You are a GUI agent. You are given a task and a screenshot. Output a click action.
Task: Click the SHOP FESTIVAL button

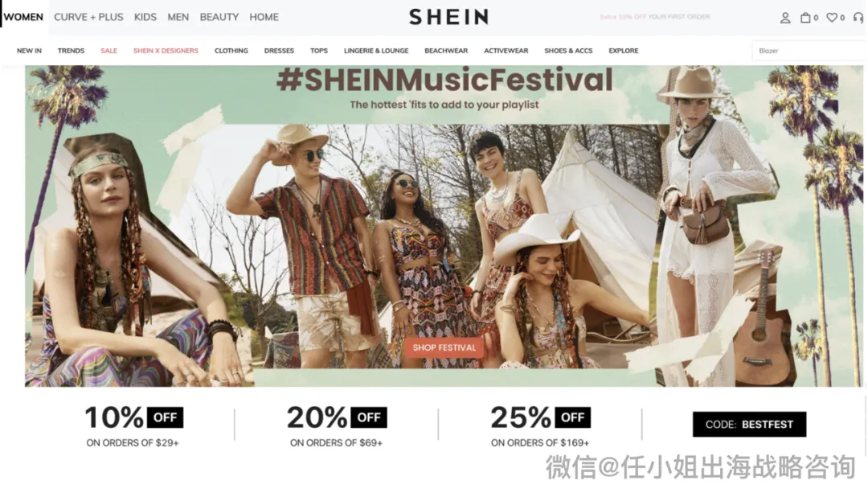click(444, 347)
